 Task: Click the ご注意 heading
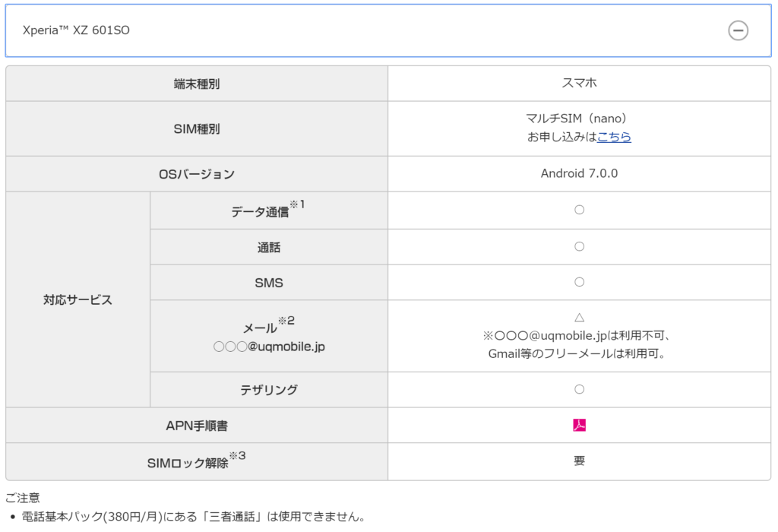pos(22,498)
